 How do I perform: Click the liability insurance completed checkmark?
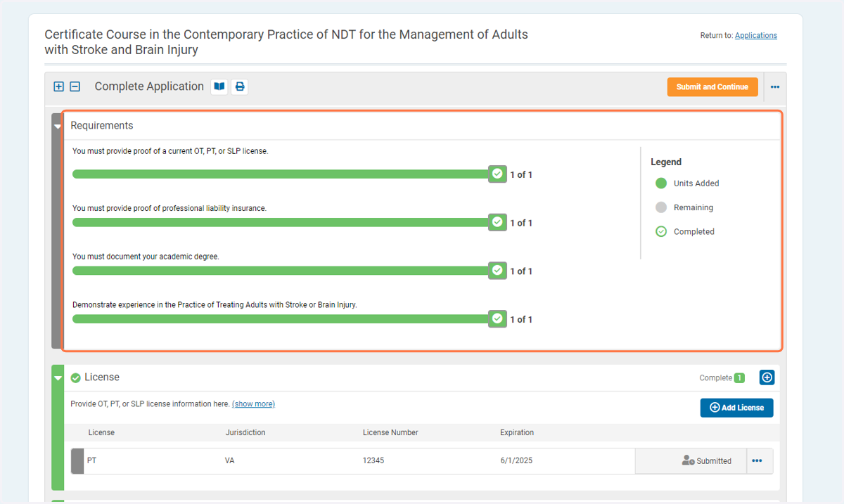click(497, 222)
